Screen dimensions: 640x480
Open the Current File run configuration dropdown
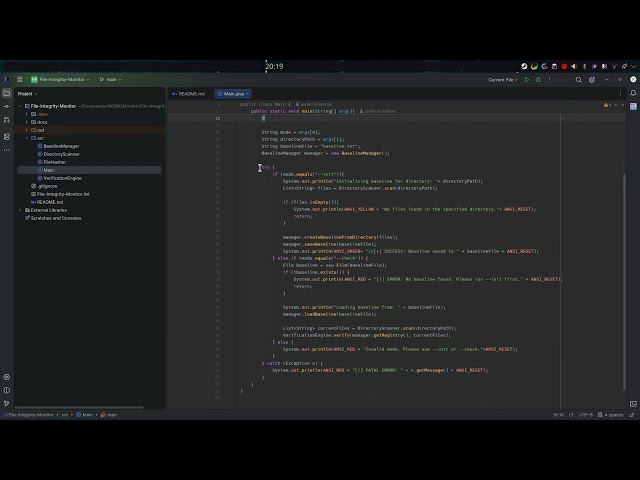point(503,80)
